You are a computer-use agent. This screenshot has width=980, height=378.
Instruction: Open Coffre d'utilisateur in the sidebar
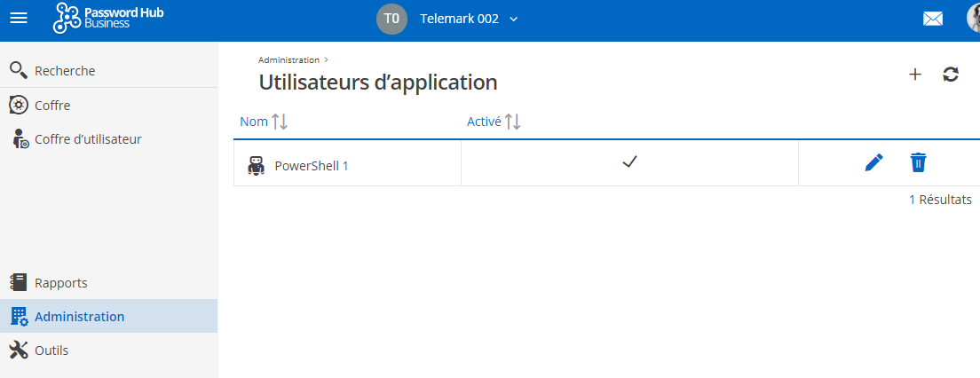pos(88,138)
